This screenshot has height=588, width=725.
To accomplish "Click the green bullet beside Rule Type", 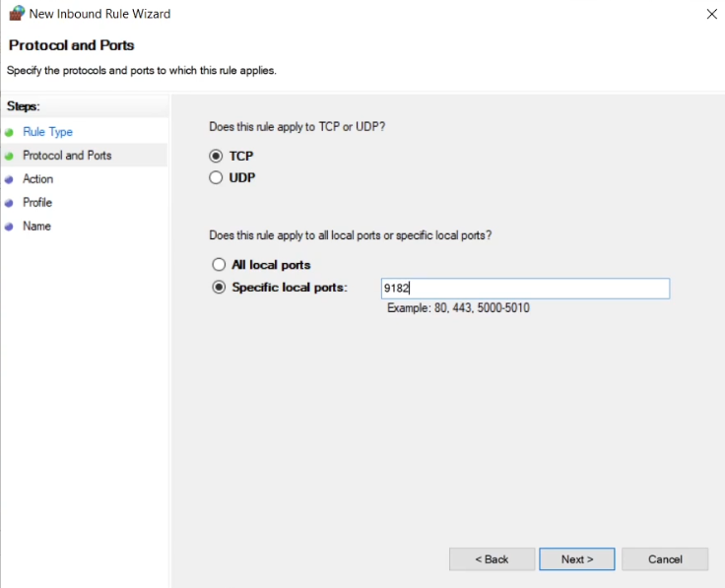I will [x=9, y=132].
